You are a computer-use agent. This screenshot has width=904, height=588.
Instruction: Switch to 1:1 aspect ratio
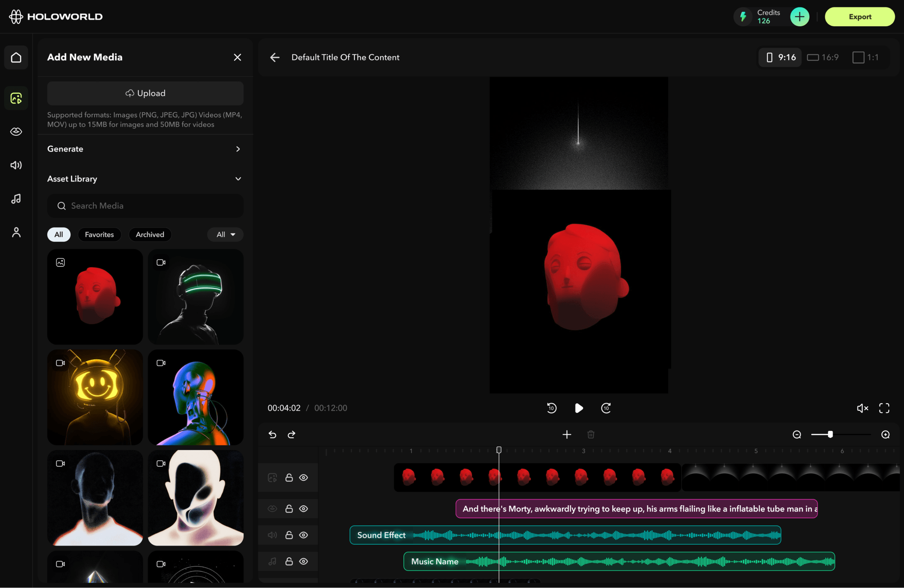865,57
